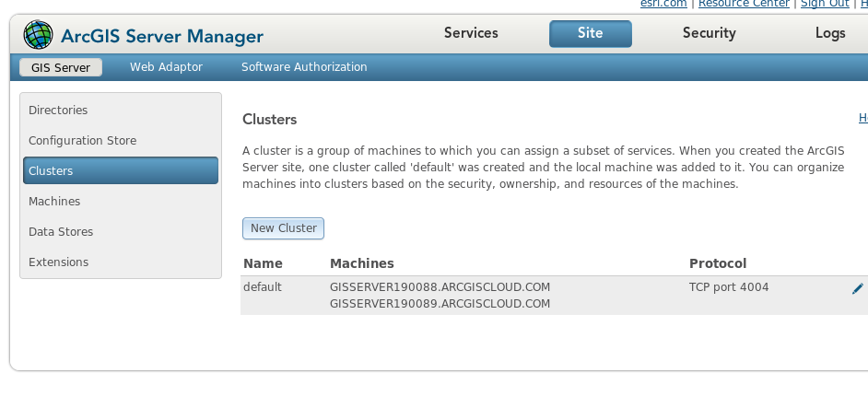Open Data Stores in sidebar
This screenshot has width=868, height=396.
[x=121, y=232]
